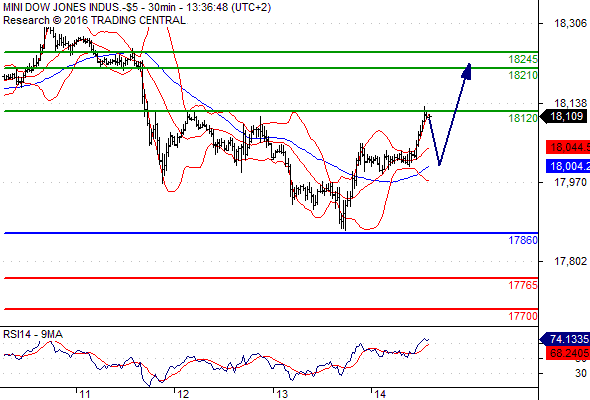Click the RSI14 - 9MA indicator label
590x400 pixels.
(33, 334)
